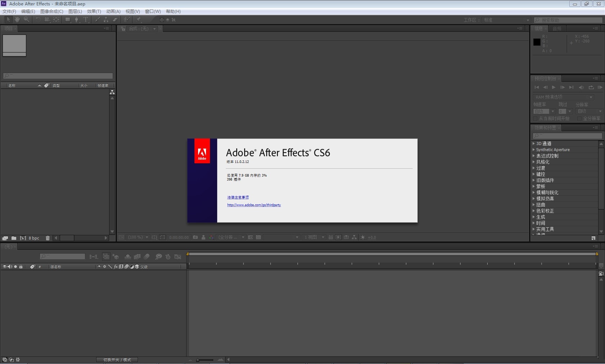Select the Horizontal Type tool
Screen dimensions: 605x364
tap(85, 20)
